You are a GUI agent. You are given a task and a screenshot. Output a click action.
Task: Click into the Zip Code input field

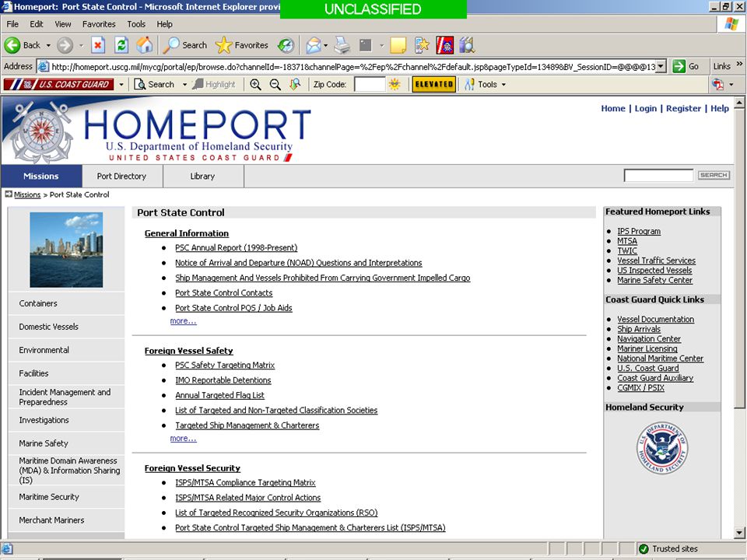pyautogui.click(x=370, y=84)
